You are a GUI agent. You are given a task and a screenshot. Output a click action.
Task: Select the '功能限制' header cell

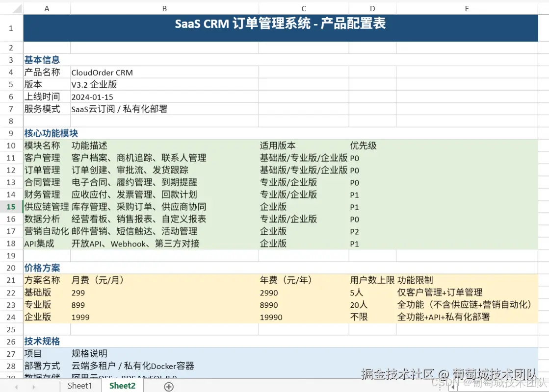[467, 280]
